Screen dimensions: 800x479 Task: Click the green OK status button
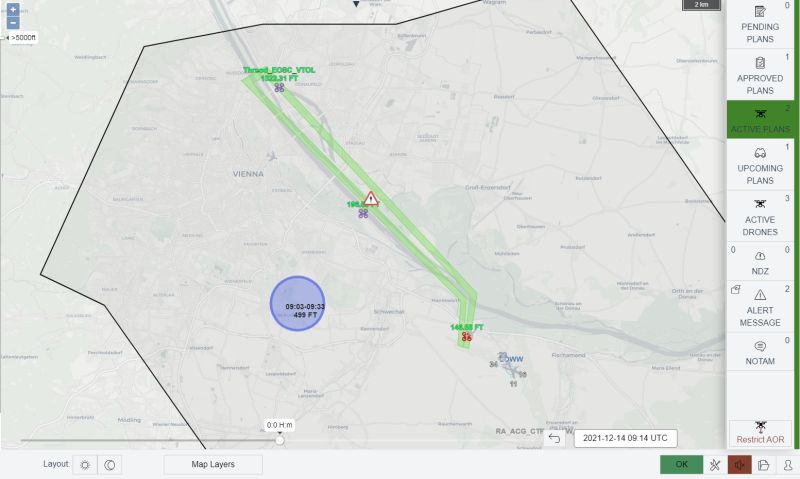[x=681, y=464]
